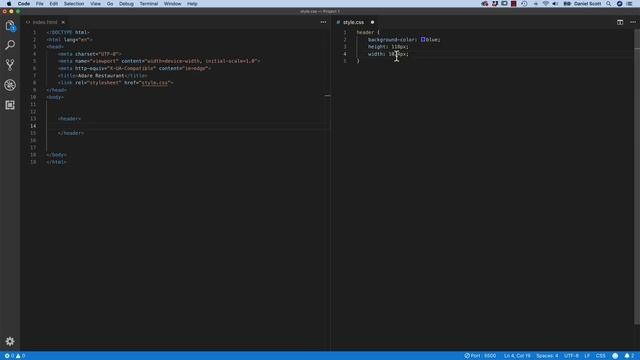
Task: Click the blue color swatch in style.css
Action: click(x=423, y=40)
